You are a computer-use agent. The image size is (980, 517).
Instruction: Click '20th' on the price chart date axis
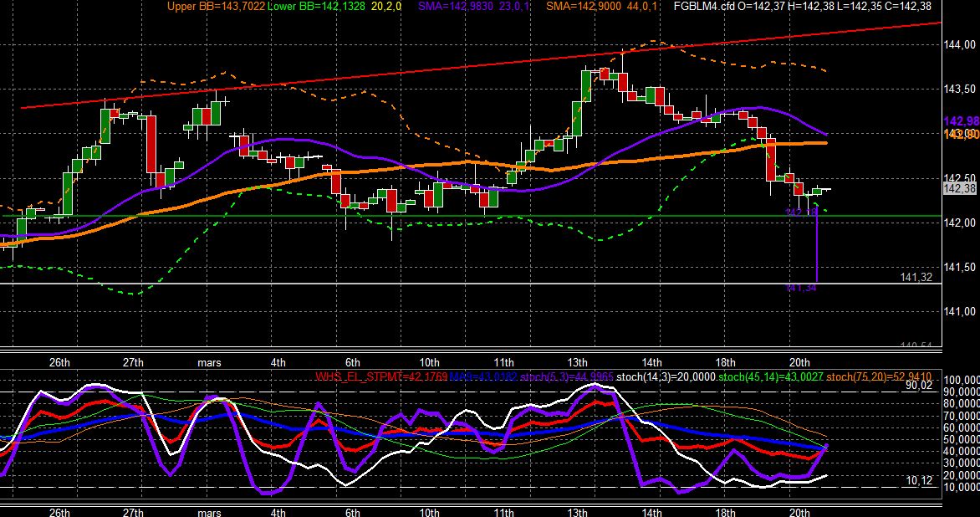coord(799,362)
